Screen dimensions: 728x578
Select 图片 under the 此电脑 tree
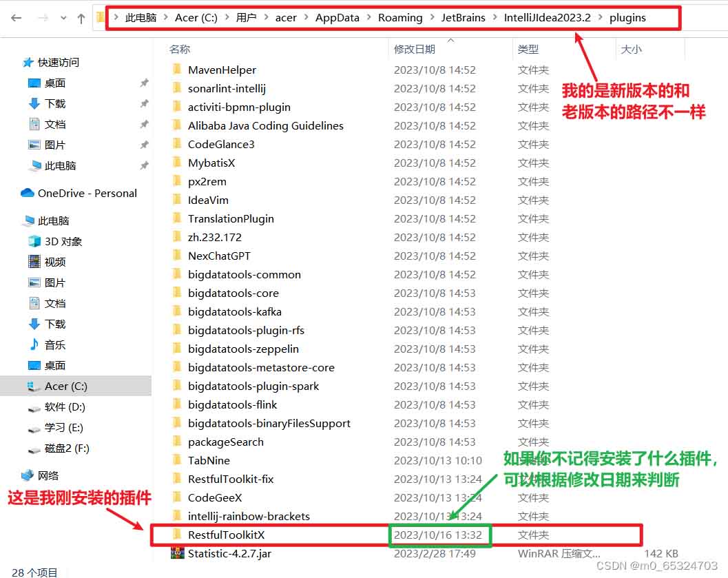tap(55, 282)
